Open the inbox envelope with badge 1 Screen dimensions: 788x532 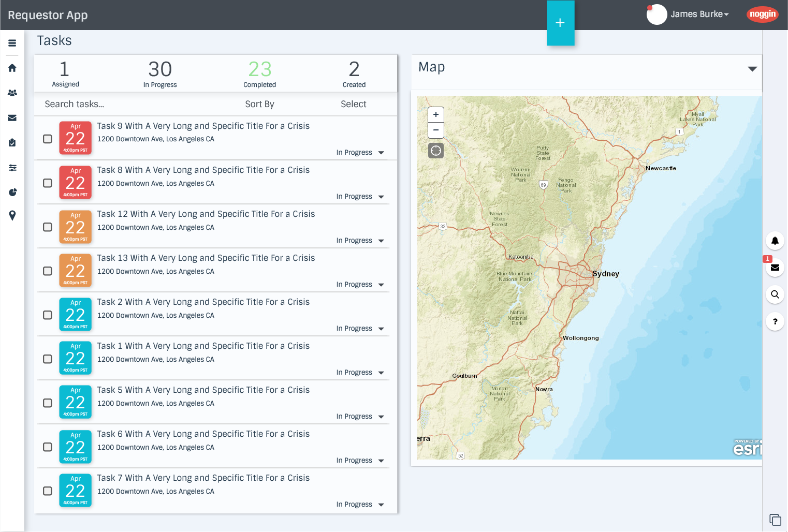click(775, 268)
